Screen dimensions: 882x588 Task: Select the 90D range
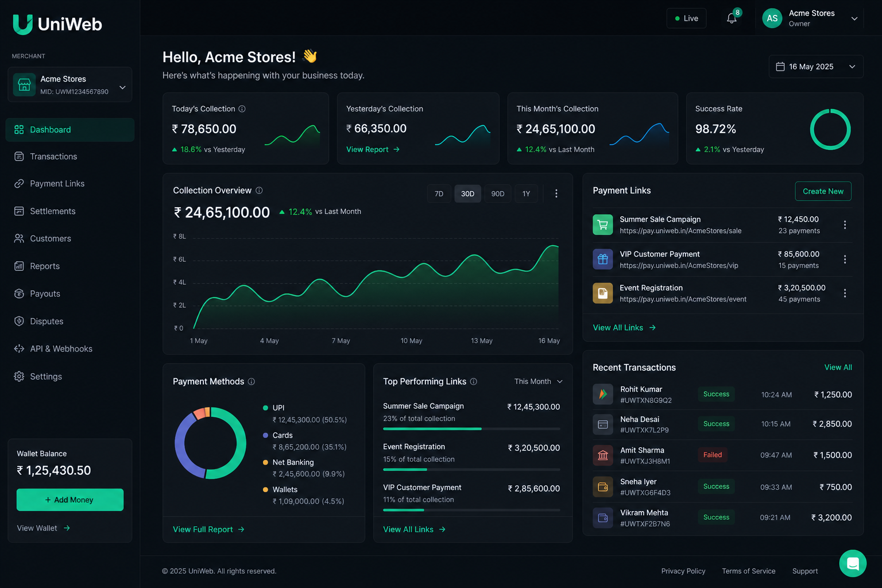498,194
